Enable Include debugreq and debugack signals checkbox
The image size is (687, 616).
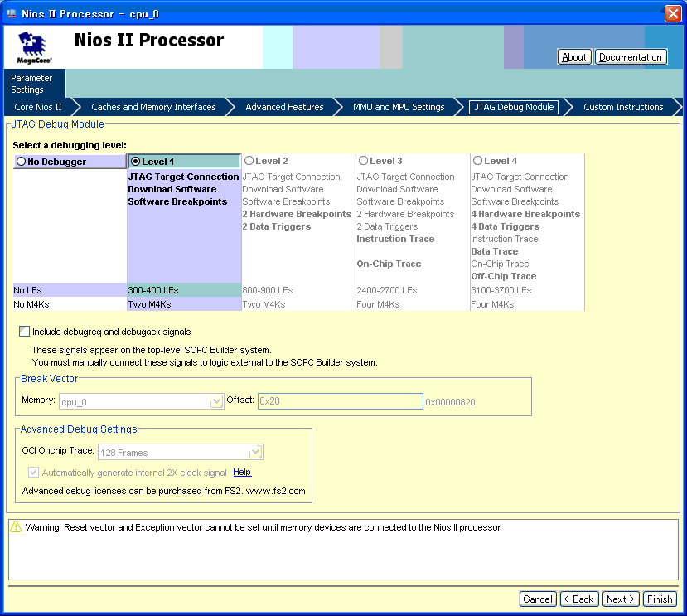tap(25, 331)
